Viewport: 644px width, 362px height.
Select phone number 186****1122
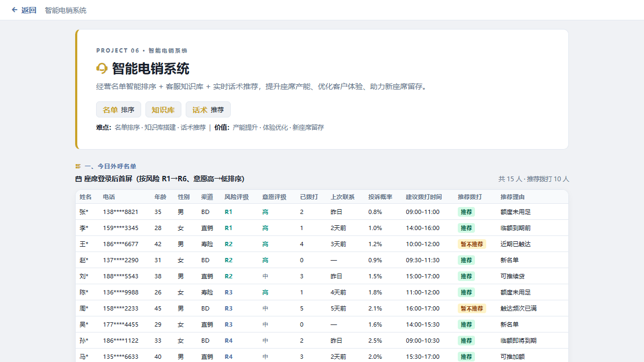121,341
